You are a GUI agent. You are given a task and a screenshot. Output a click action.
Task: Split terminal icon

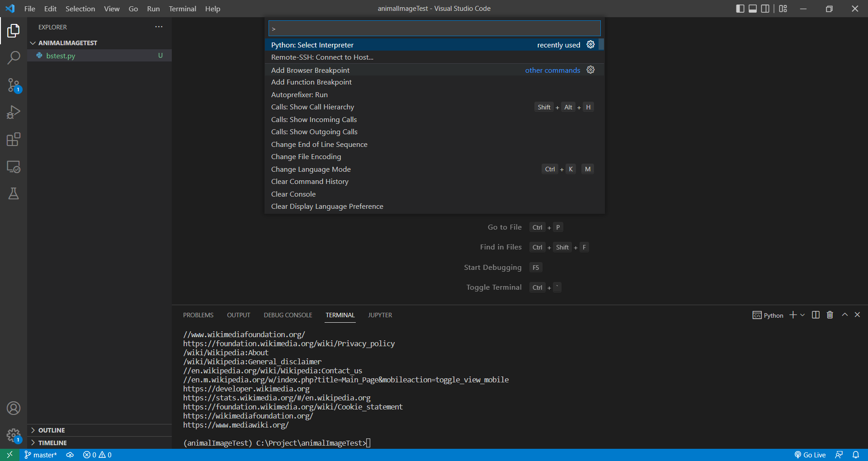(x=816, y=315)
